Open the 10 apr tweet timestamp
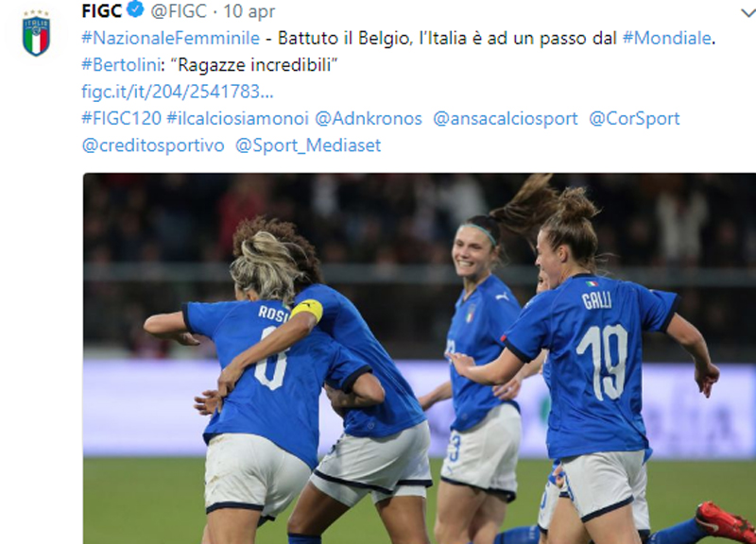The image size is (756, 544). (x=249, y=11)
